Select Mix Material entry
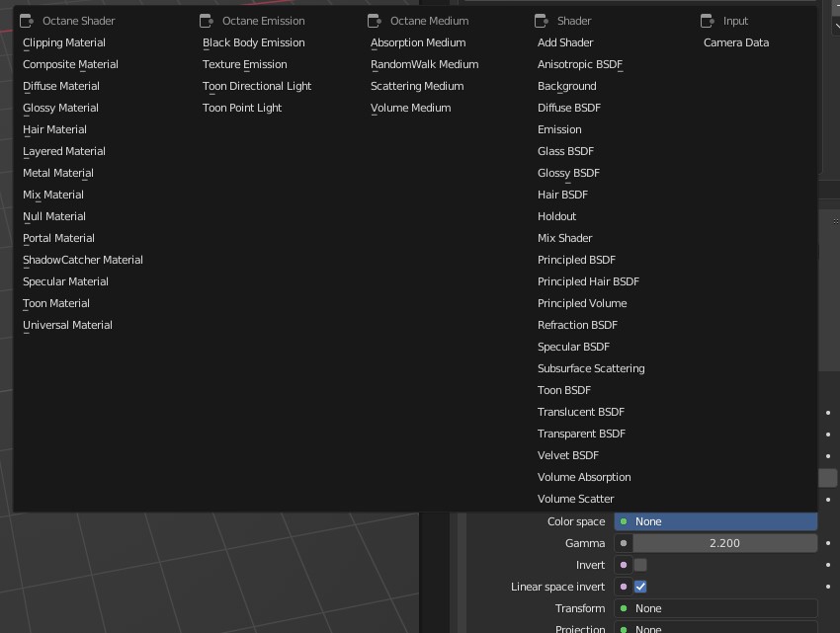 53,195
